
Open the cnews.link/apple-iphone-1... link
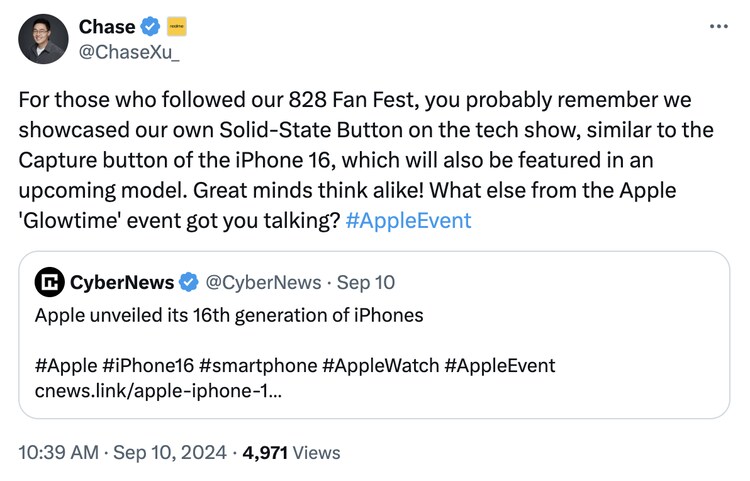(x=158, y=391)
